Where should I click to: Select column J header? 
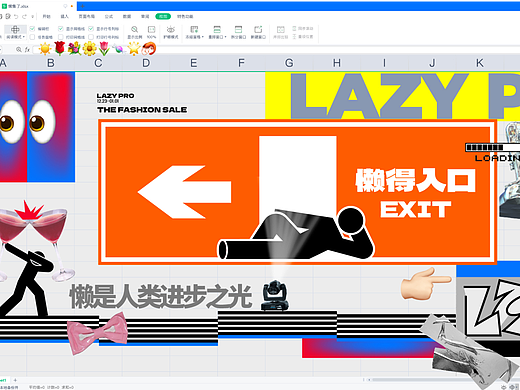click(432, 63)
